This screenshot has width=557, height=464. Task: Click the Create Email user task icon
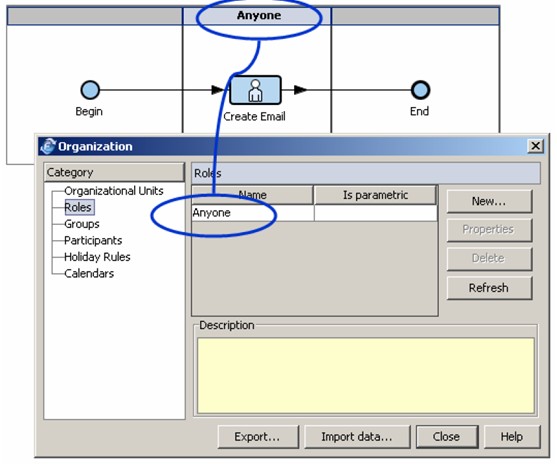(255, 90)
